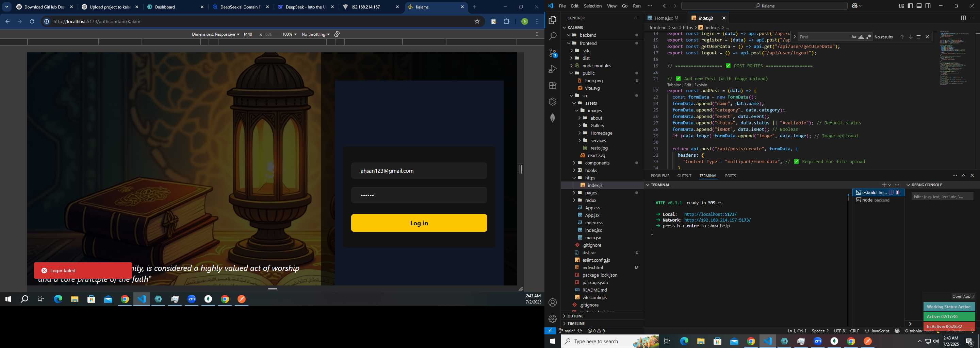Kill the esbuild terminal with the trash icon
Viewport: 980px width, 348px height.
click(x=898, y=193)
